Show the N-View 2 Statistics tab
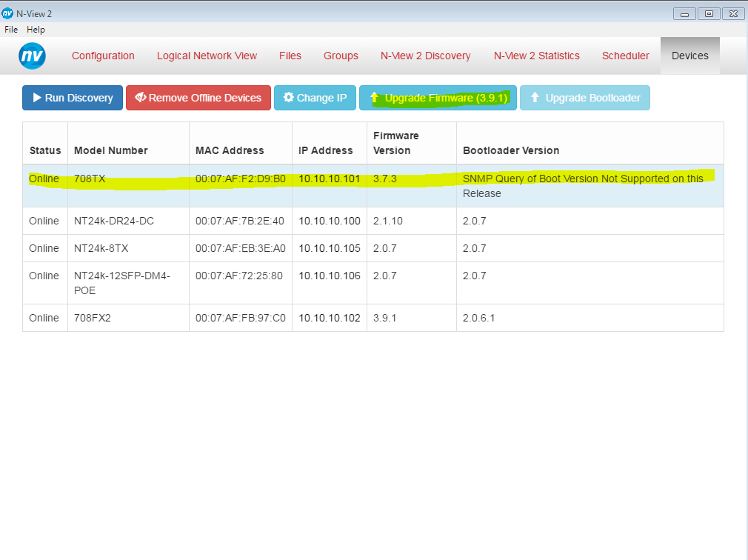This screenshot has height=560, width=748. pyautogui.click(x=537, y=56)
